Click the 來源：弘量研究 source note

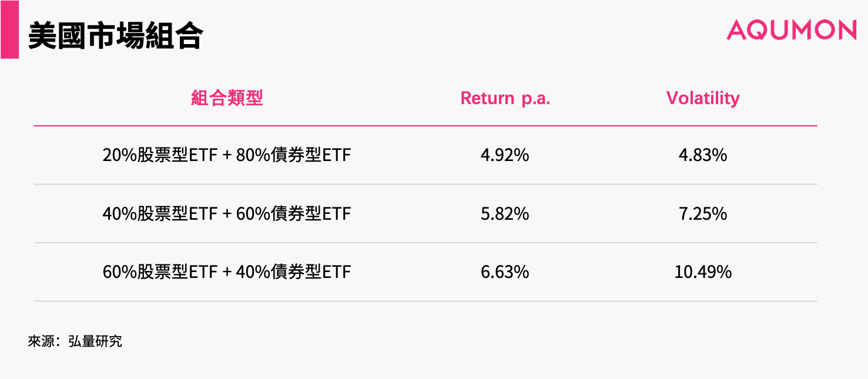tap(75, 341)
